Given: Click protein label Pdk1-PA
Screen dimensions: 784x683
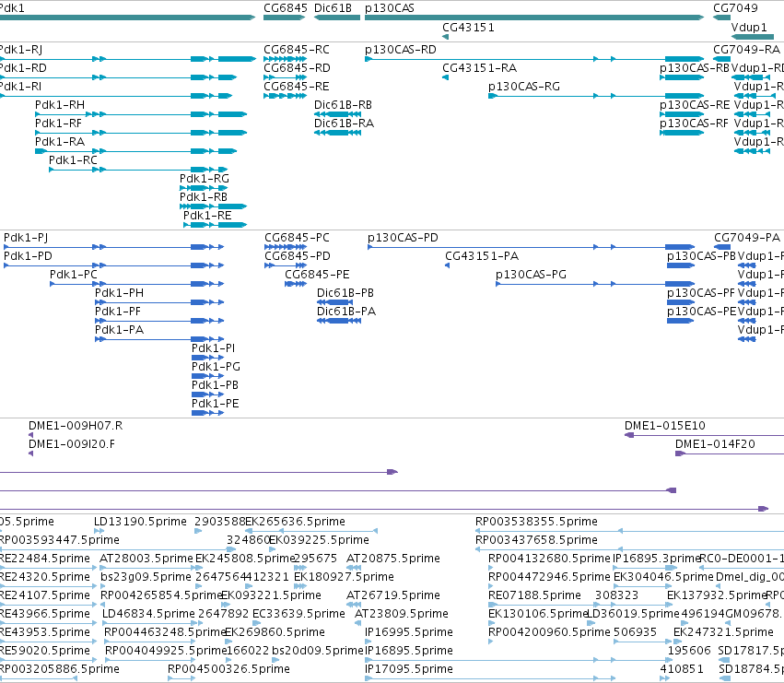Looking at the screenshot, I should (x=119, y=330).
